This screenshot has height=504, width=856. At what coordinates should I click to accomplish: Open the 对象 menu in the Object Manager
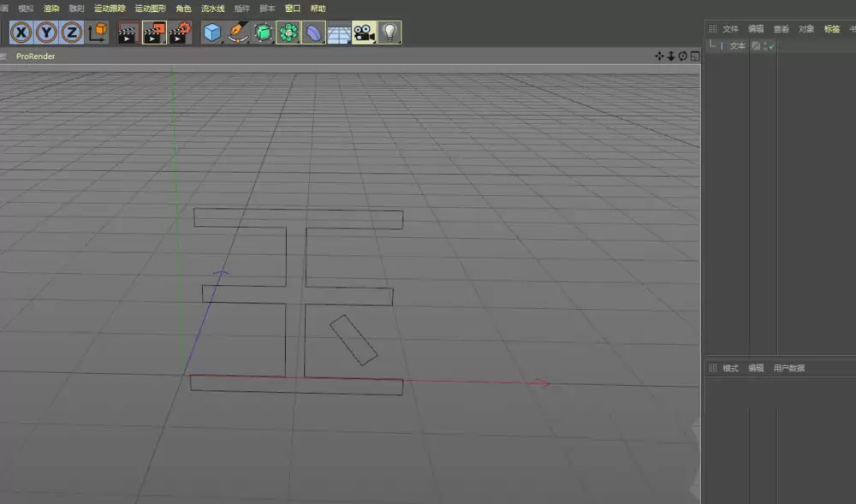(805, 28)
